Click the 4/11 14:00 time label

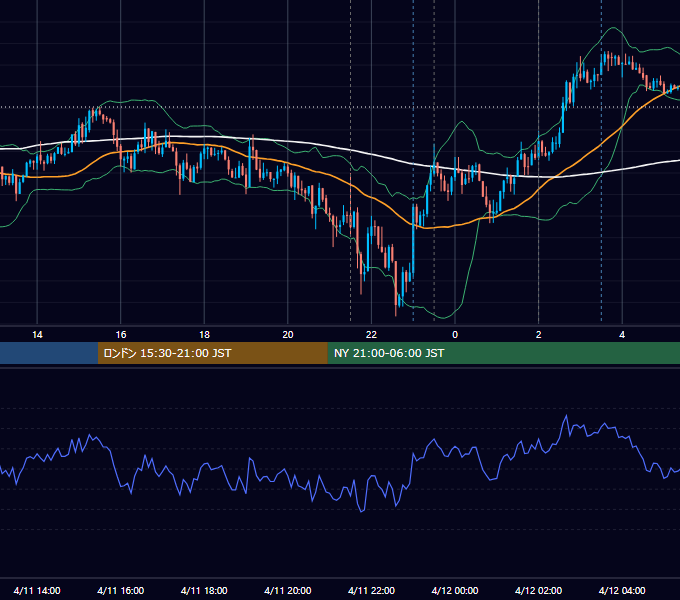point(37,590)
